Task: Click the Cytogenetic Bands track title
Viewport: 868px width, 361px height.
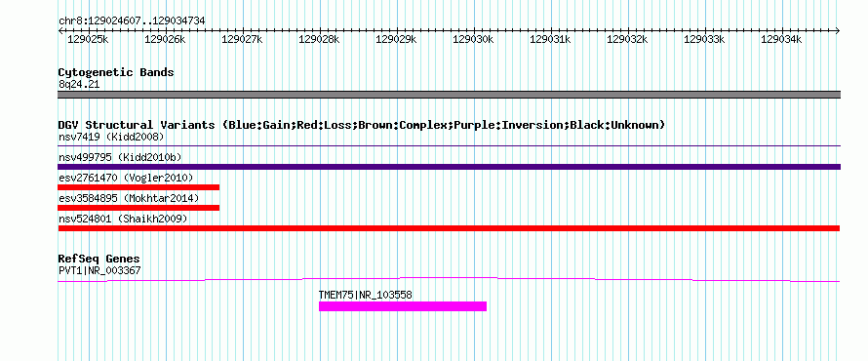Action: tap(116, 72)
